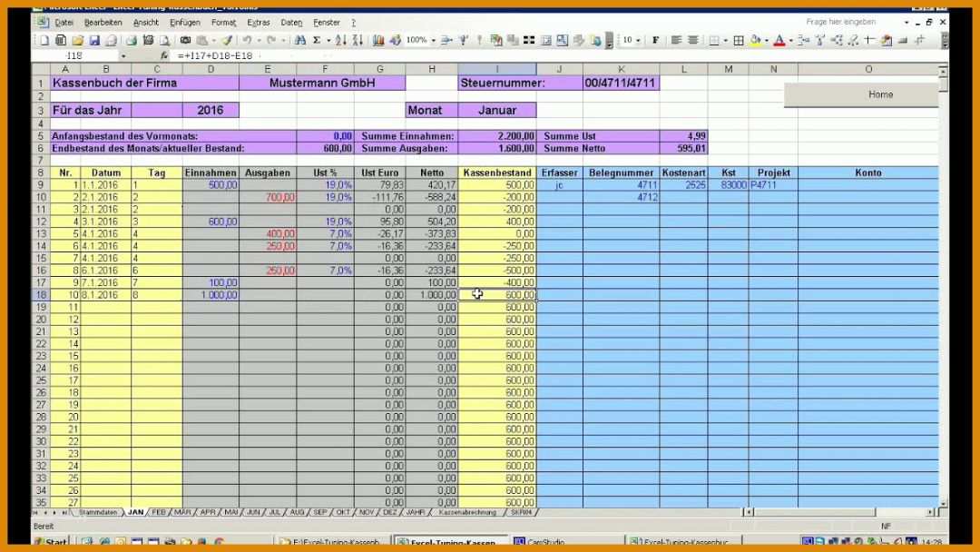
Task: Expand the font color dropdown arrow
Action: coord(790,40)
